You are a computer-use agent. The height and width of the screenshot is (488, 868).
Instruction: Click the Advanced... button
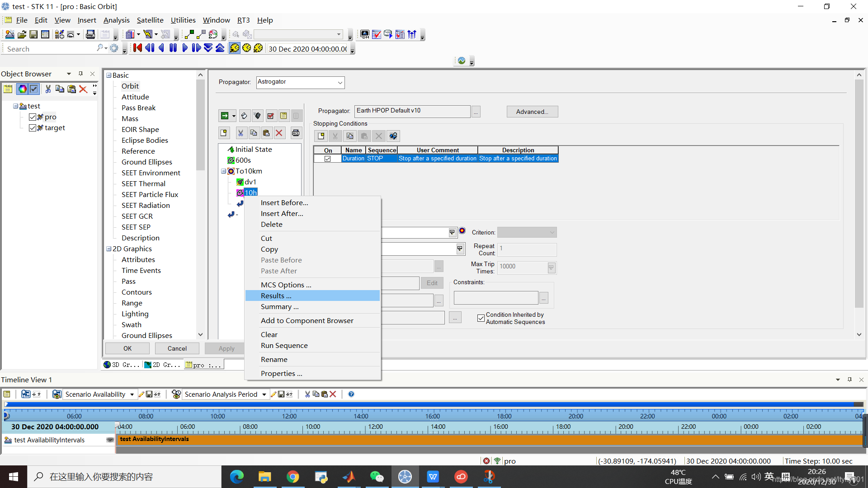[x=532, y=112]
